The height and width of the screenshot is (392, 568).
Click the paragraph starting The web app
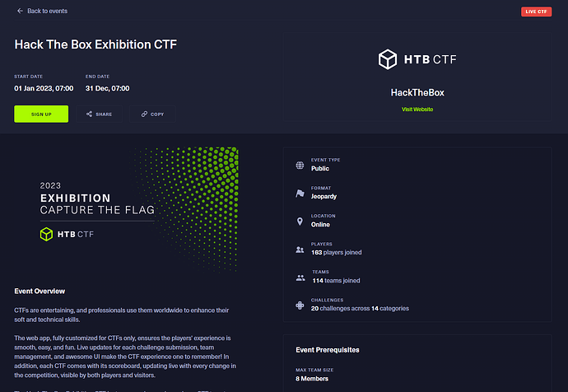[125, 357]
